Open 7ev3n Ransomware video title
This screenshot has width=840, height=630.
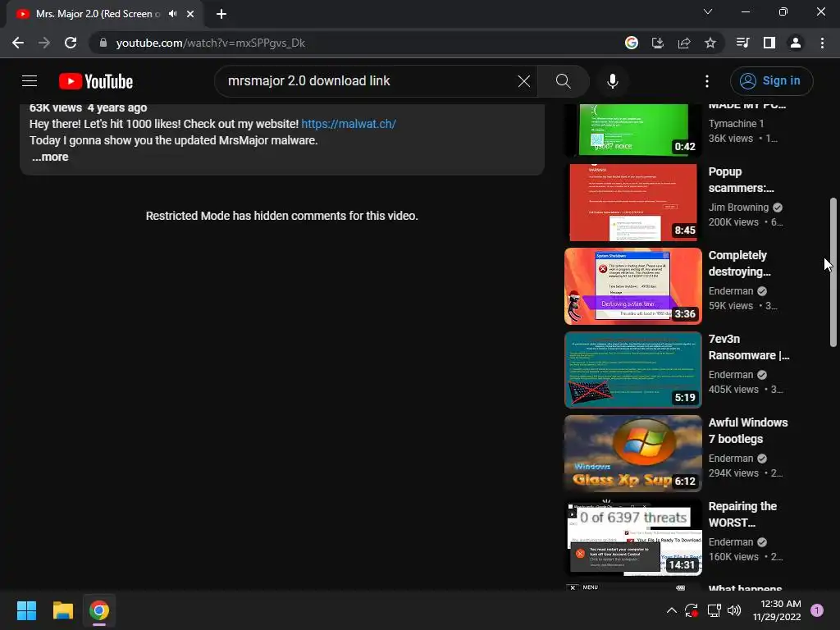click(x=748, y=347)
